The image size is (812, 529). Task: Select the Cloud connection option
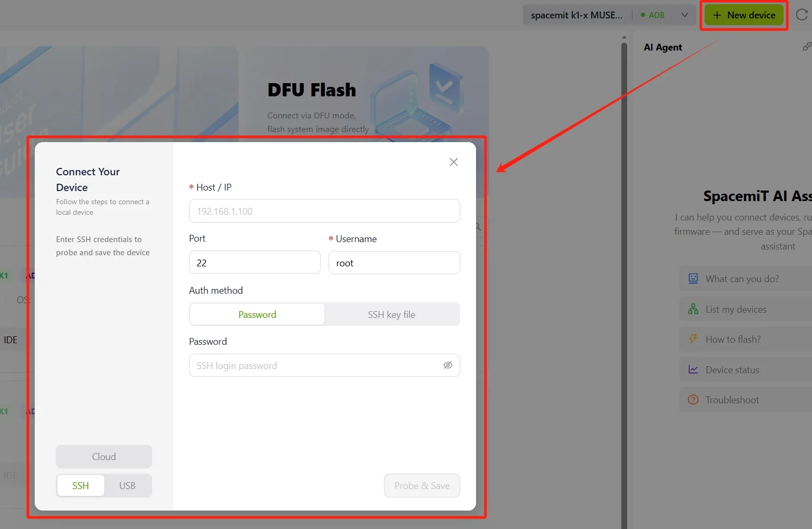point(104,457)
